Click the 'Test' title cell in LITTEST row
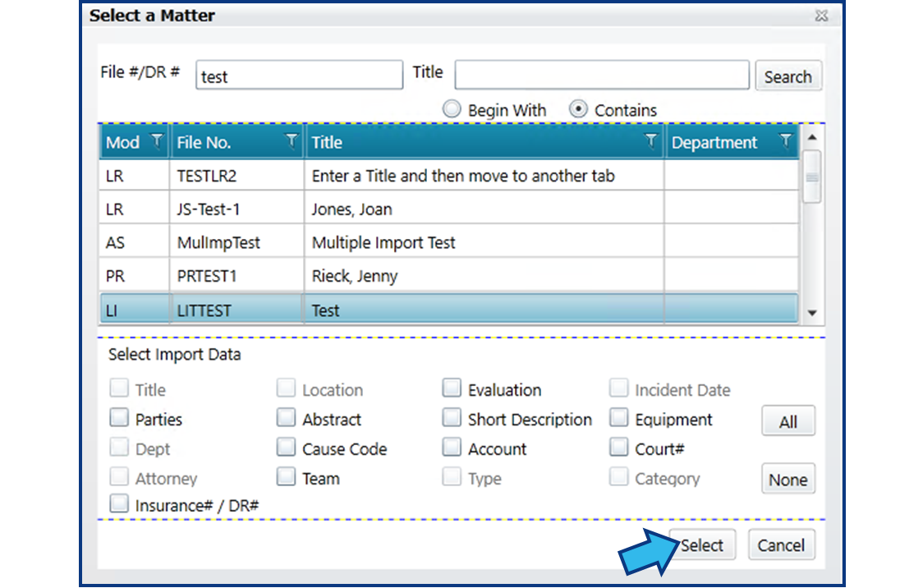This screenshot has height=588, width=923. [484, 310]
